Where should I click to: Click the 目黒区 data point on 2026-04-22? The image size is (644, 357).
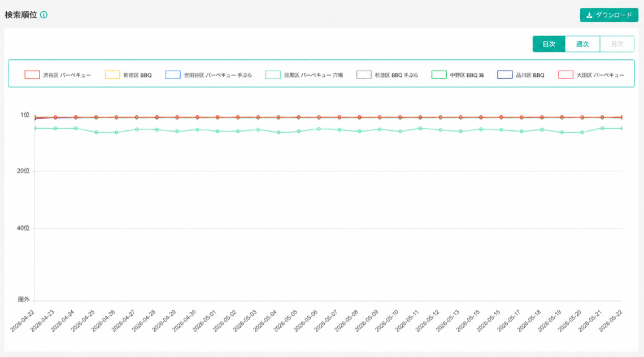36,128
